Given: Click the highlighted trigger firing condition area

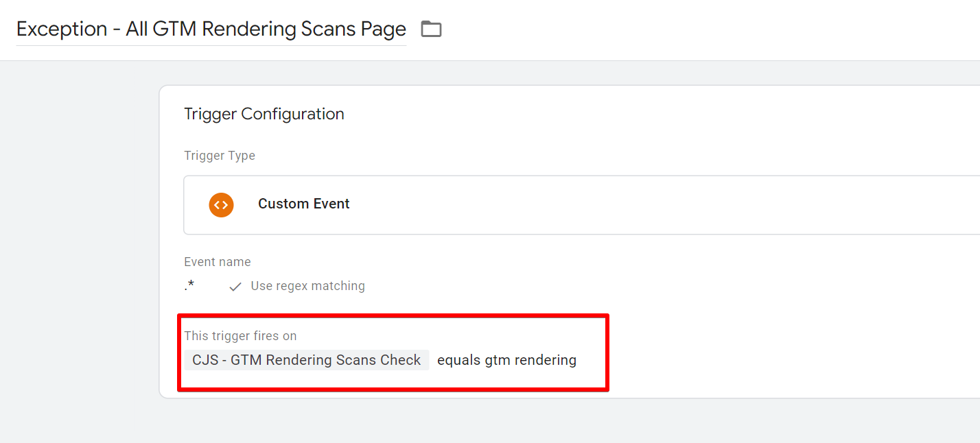Looking at the screenshot, I should (x=393, y=353).
